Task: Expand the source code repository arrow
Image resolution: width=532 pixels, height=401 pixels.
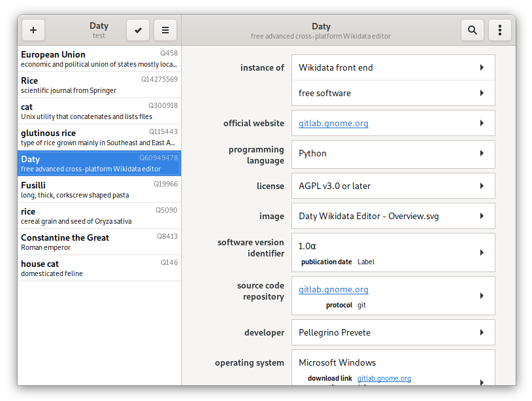Action: (482, 296)
